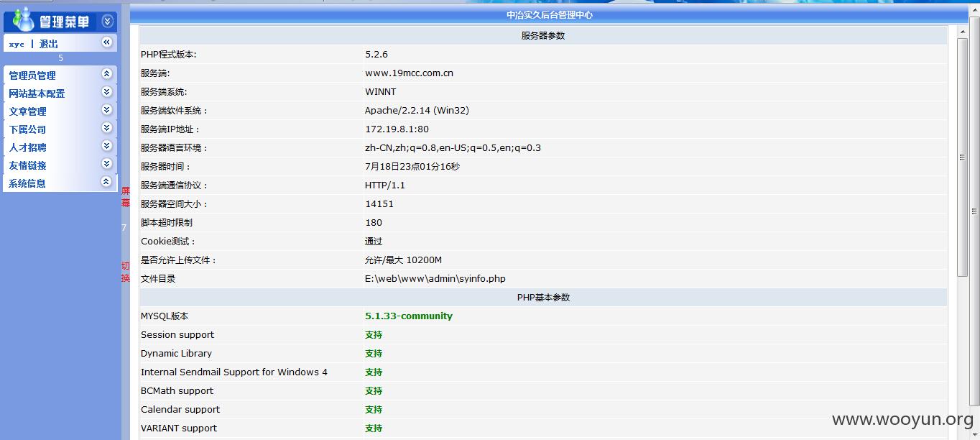The height and width of the screenshot is (440, 980).
Task: Click the inner vertical scrollbar thumb
Action: pos(963,157)
